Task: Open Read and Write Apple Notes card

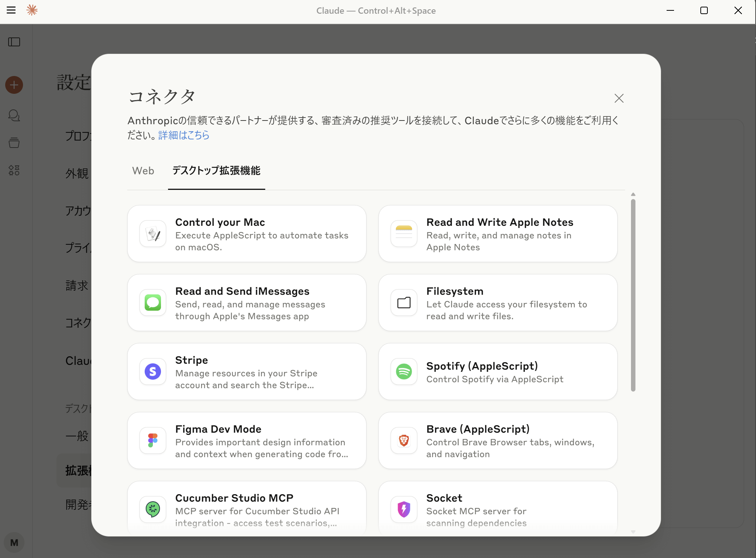Action: pyautogui.click(x=498, y=234)
